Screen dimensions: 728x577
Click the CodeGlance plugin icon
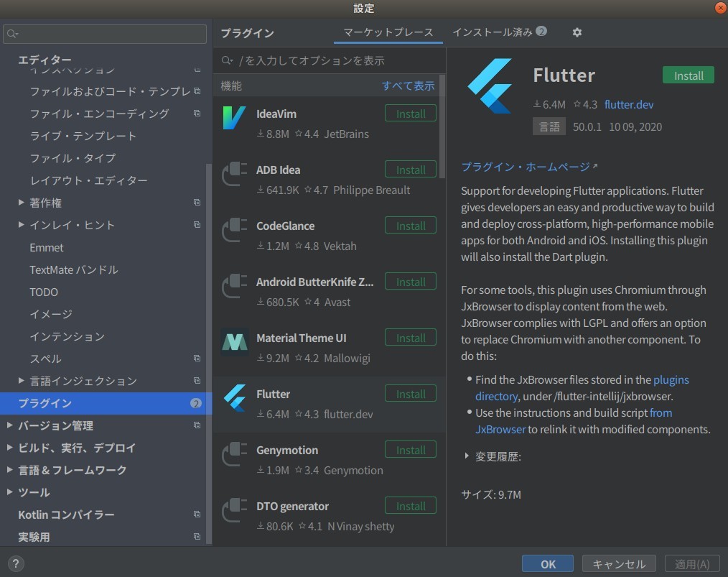tap(234, 231)
